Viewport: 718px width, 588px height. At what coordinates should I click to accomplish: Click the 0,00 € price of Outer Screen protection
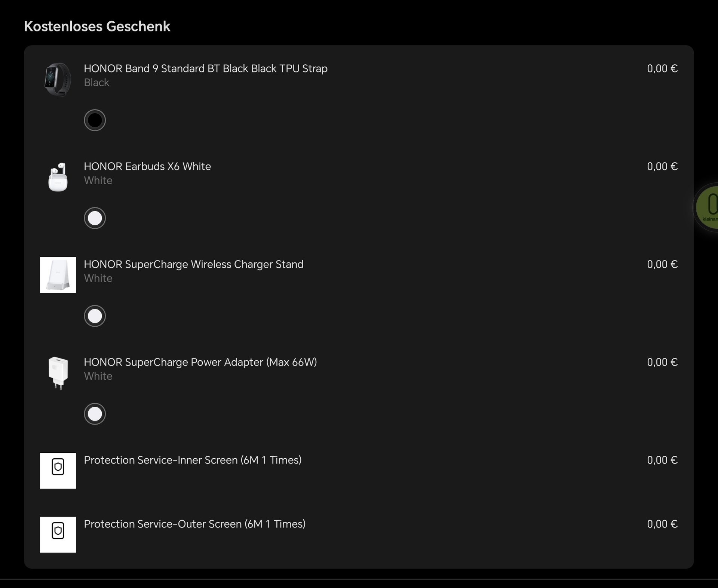pyautogui.click(x=662, y=524)
